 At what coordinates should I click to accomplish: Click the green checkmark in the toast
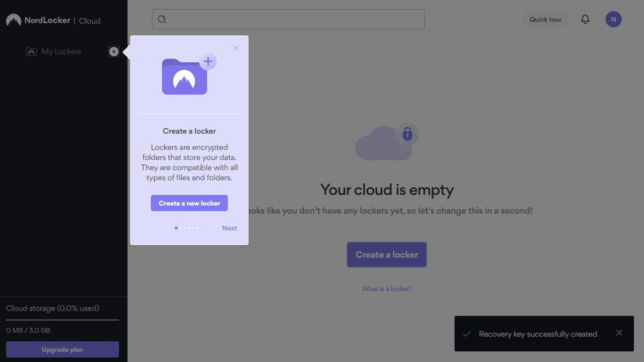(x=466, y=334)
